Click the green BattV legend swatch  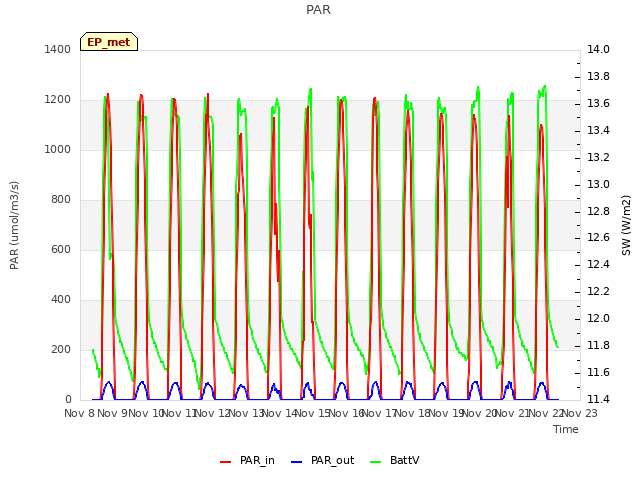[375, 462]
